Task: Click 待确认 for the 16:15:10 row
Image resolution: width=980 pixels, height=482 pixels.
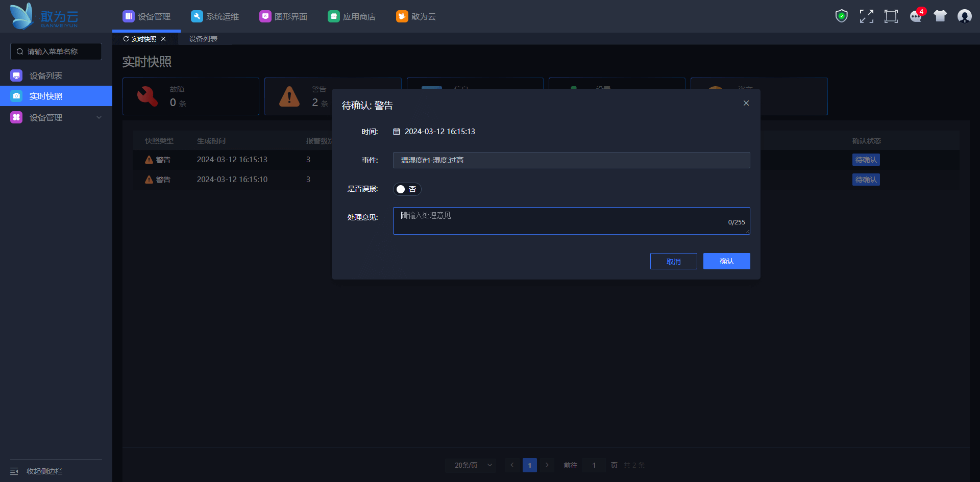Action: (x=866, y=180)
